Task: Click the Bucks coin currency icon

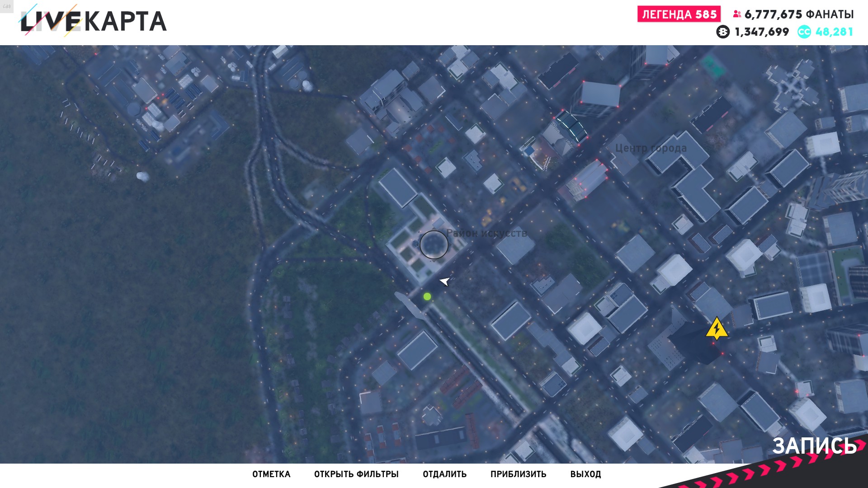Action: point(723,32)
